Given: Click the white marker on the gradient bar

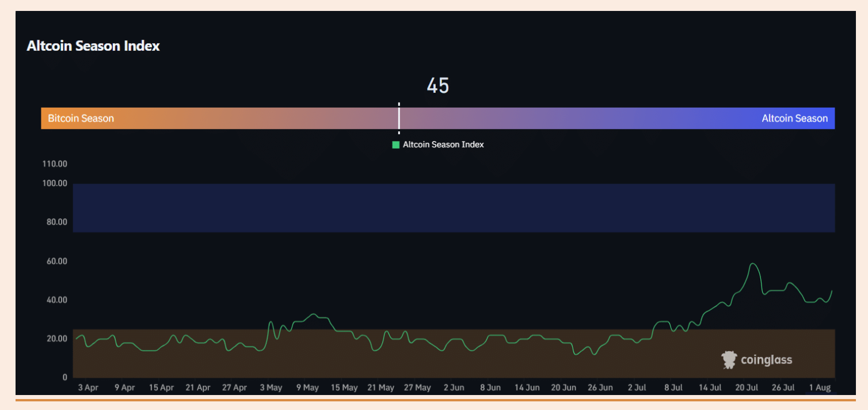Looking at the screenshot, I should point(399,118).
